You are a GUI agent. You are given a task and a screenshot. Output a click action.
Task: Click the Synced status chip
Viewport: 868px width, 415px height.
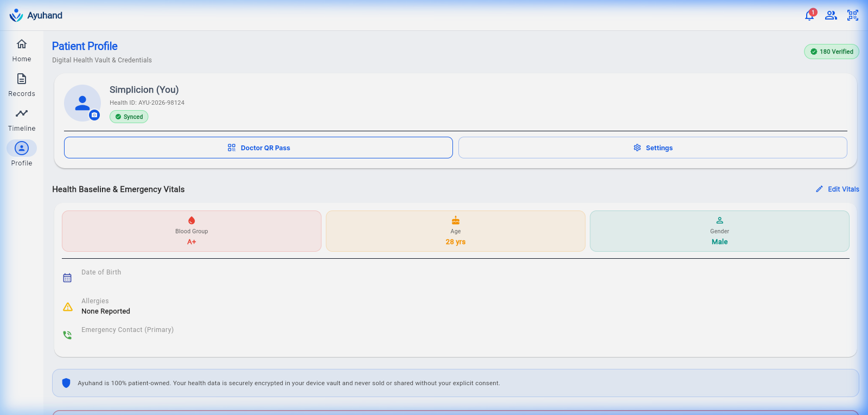(x=129, y=117)
